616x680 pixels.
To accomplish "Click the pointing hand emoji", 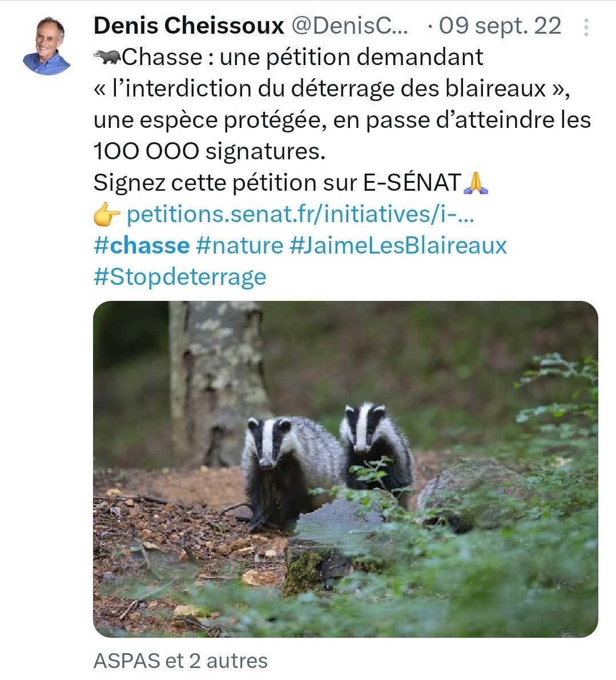I will coord(107,215).
